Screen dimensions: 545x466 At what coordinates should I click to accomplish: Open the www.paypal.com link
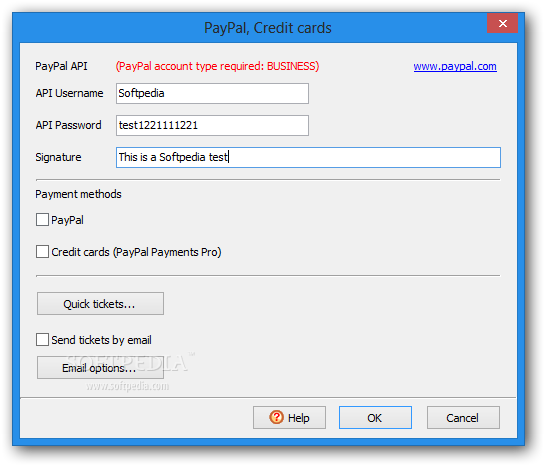click(455, 66)
